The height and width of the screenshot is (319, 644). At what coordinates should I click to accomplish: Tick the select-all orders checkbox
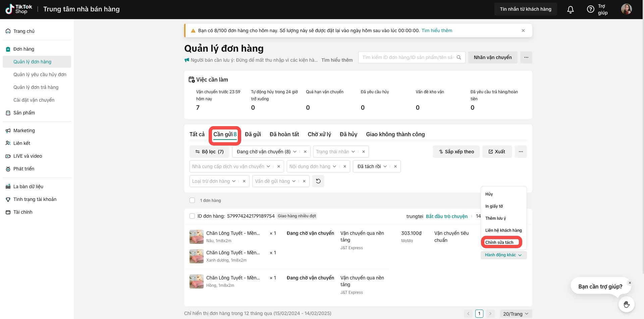192,200
